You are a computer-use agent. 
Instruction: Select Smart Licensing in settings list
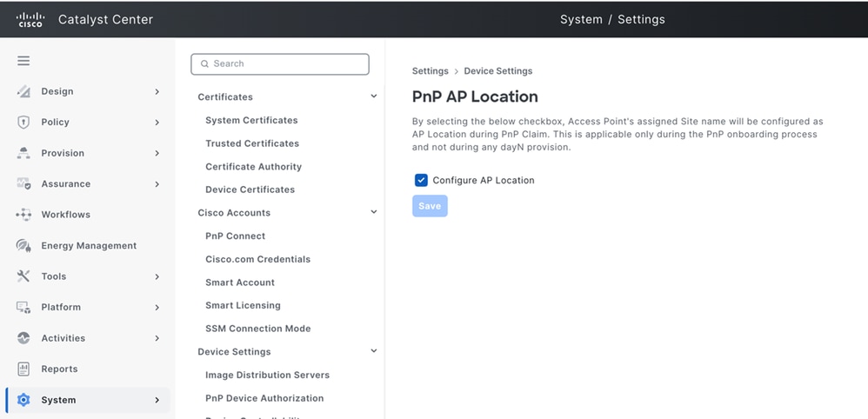(243, 305)
